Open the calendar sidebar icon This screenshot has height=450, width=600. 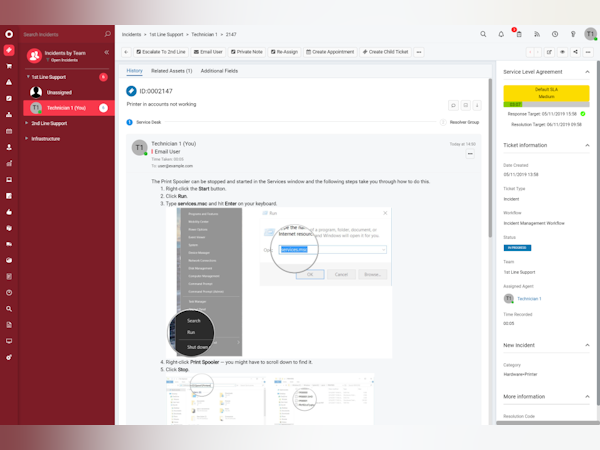9,131
